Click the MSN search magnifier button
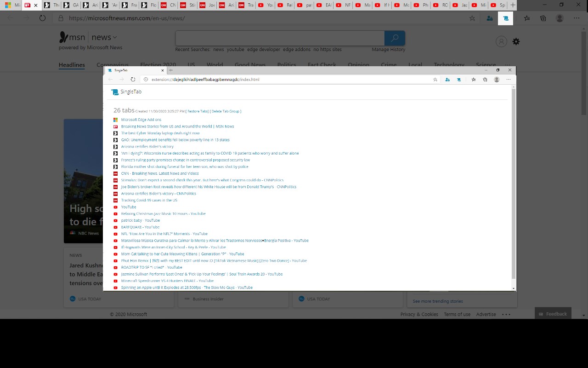Image resolution: width=588 pixels, height=368 pixels. [395, 38]
